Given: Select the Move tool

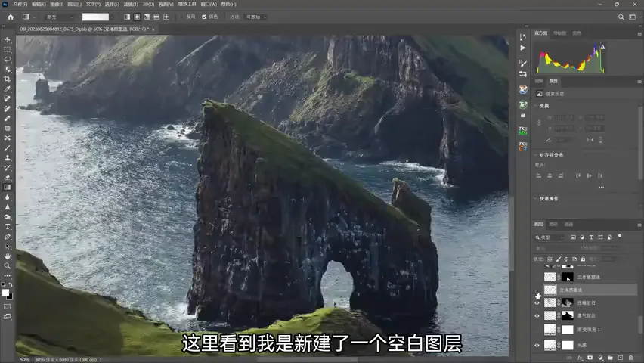Looking at the screenshot, I should click(x=8, y=40).
